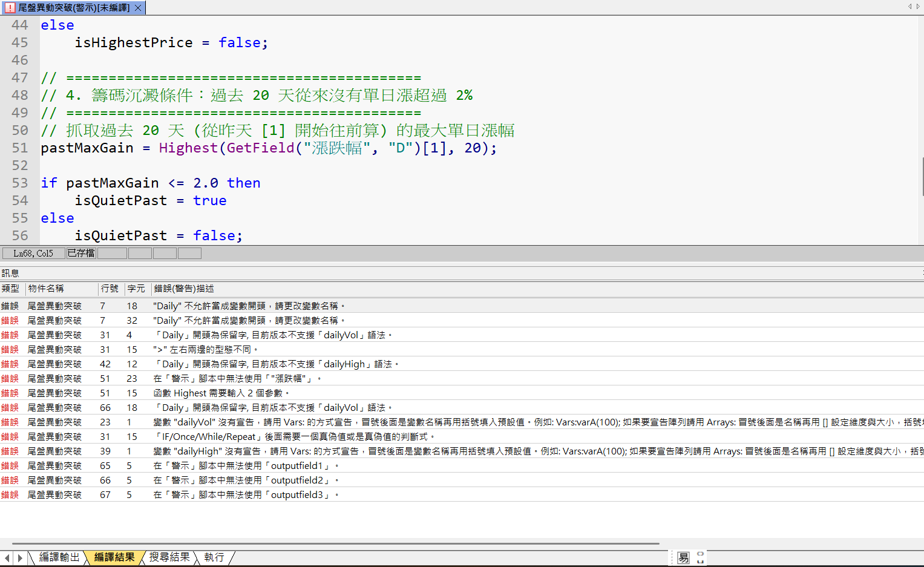Close the 尾盤異動突破 script tab

[x=138, y=8]
